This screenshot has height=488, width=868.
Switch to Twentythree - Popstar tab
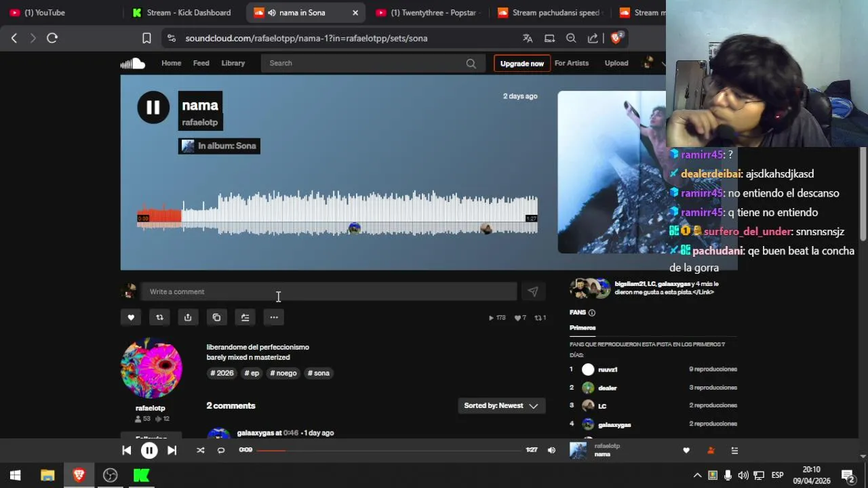pos(429,12)
